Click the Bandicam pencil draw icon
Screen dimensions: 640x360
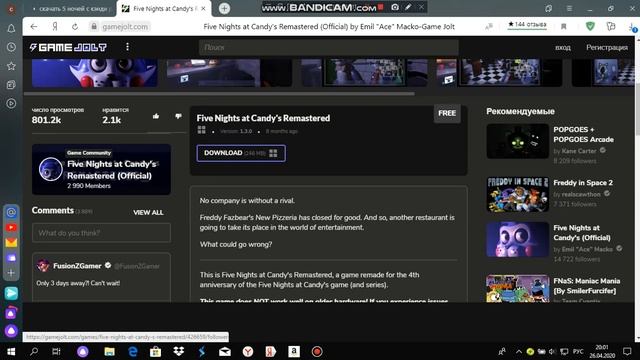pyautogui.click(x=408, y=7)
